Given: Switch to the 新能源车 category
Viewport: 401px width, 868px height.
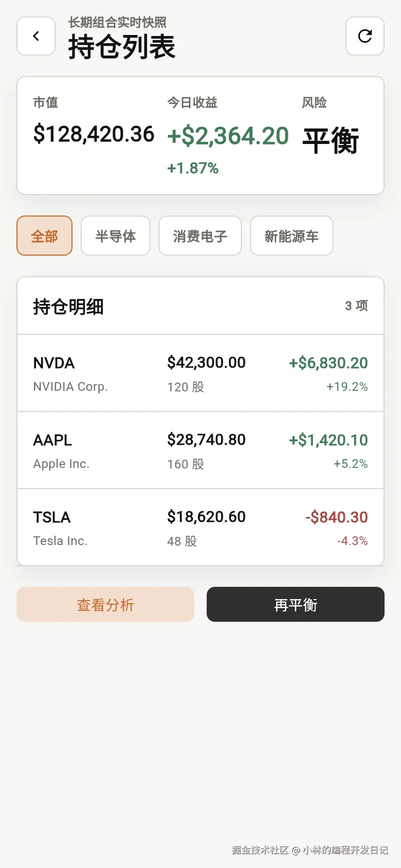Looking at the screenshot, I should tap(291, 236).
